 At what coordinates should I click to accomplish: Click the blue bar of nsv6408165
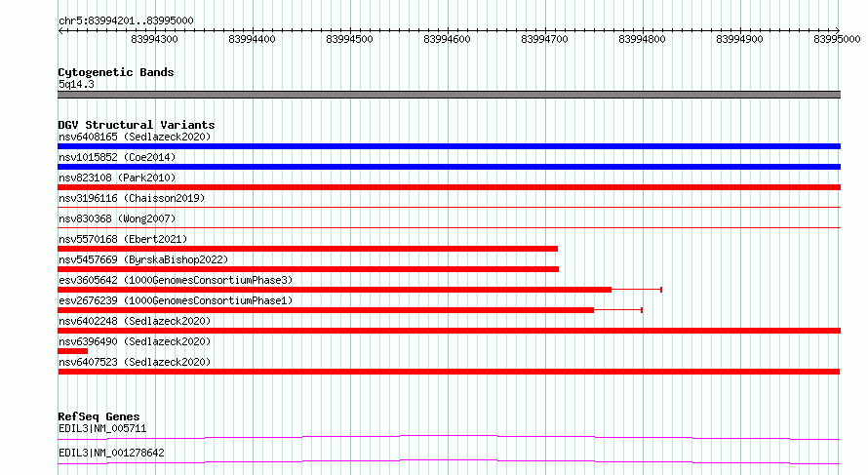point(449,146)
